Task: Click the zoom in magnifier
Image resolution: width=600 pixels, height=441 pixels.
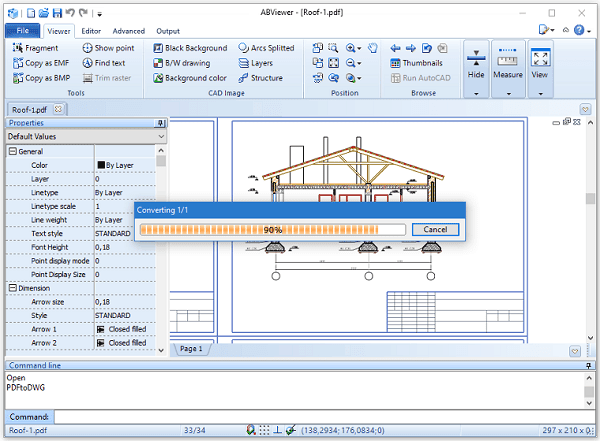Action: (351, 48)
